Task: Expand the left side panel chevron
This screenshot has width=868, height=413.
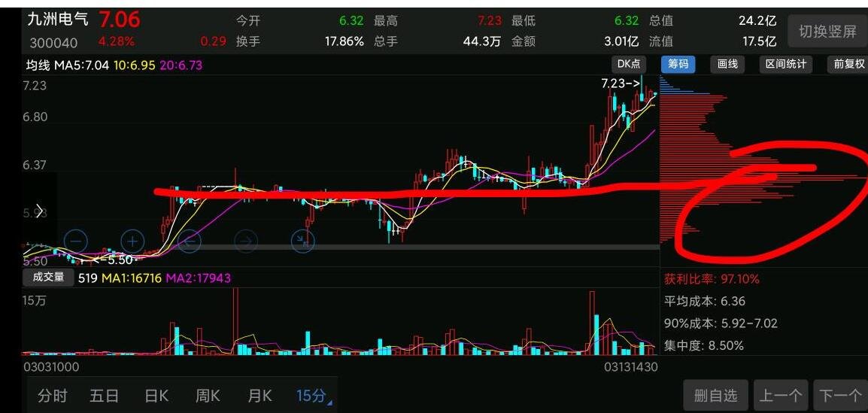Action: (39, 211)
